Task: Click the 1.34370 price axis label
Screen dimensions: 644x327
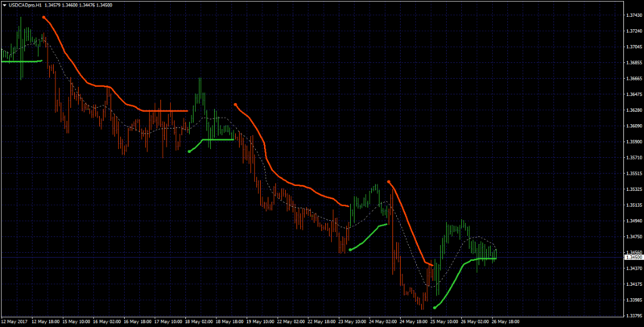Action: pyautogui.click(x=633, y=269)
